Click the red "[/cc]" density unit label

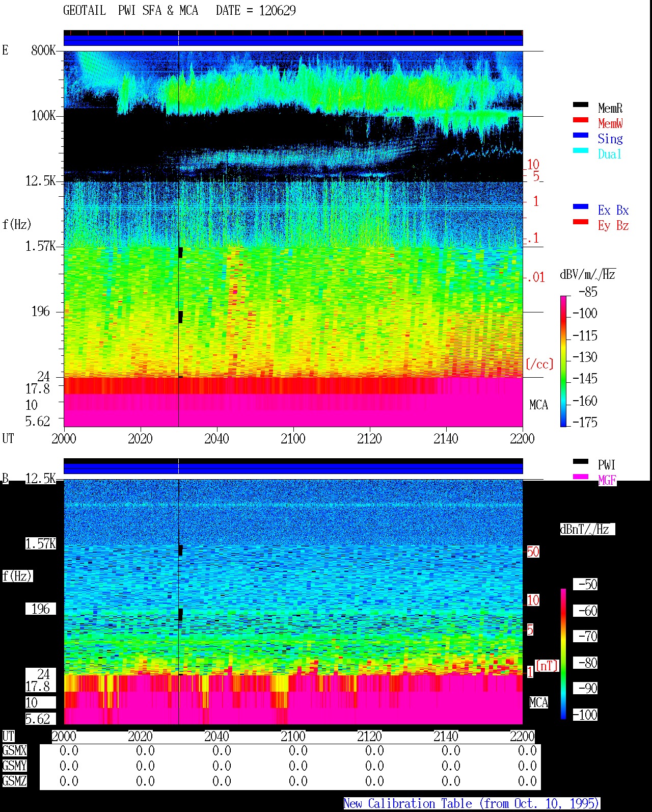click(x=539, y=364)
